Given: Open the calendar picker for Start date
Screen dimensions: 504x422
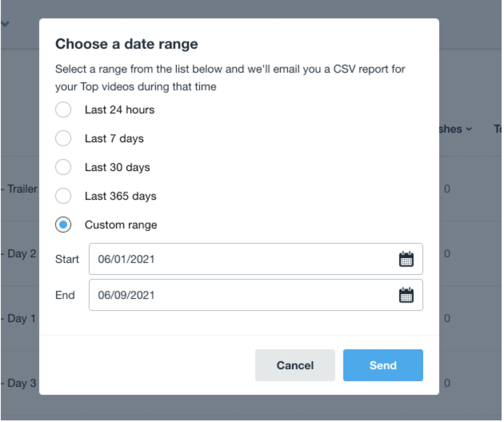Looking at the screenshot, I should click(x=406, y=259).
